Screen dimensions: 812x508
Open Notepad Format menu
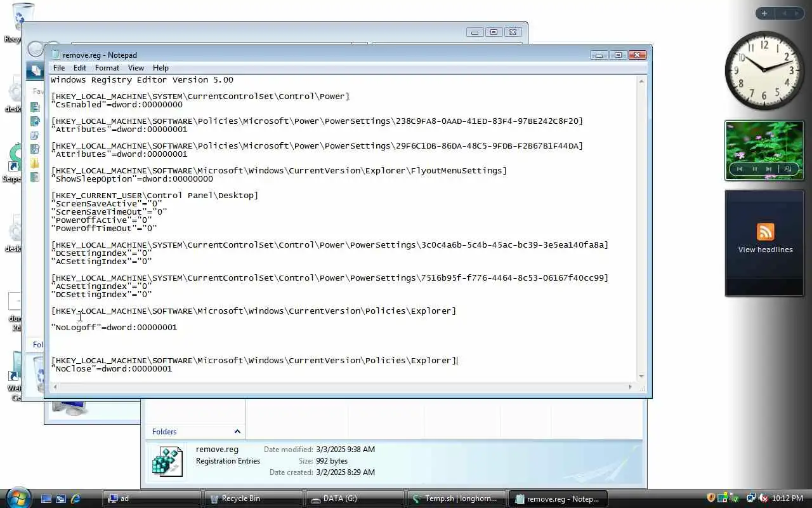[x=107, y=68]
